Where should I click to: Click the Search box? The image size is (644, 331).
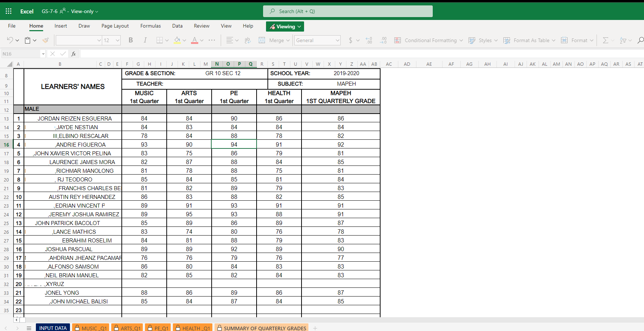pos(348,11)
